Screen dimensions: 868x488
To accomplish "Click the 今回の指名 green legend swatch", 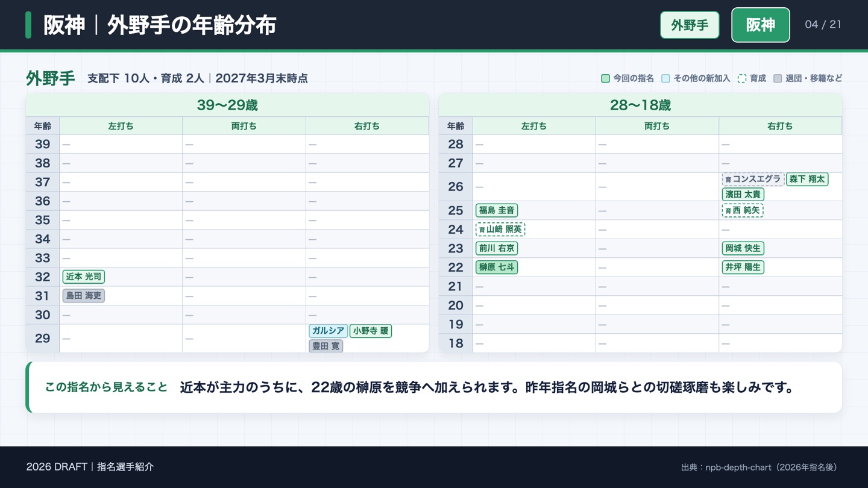I will point(605,78).
